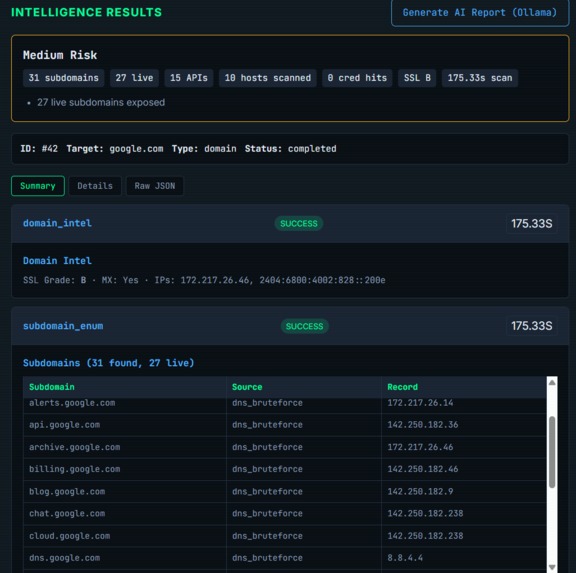Image resolution: width=576 pixels, height=573 pixels.
Task: Click dns_bruteforce source for blog.google.com
Action: pyautogui.click(x=267, y=491)
